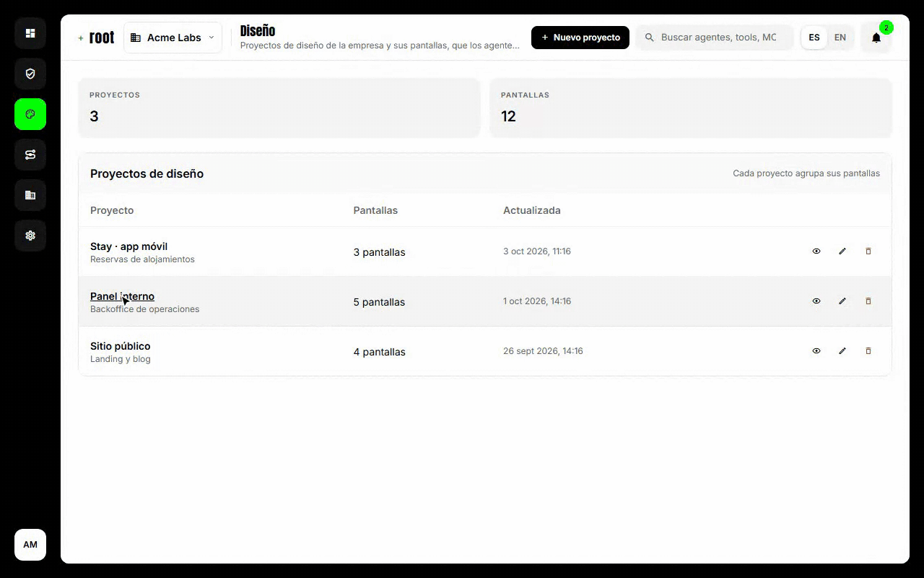This screenshot has width=924, height=578.
Task: Click the date '3 oct 2026, 11:16'
Action: pyautogui.click(x=537, y=251)
